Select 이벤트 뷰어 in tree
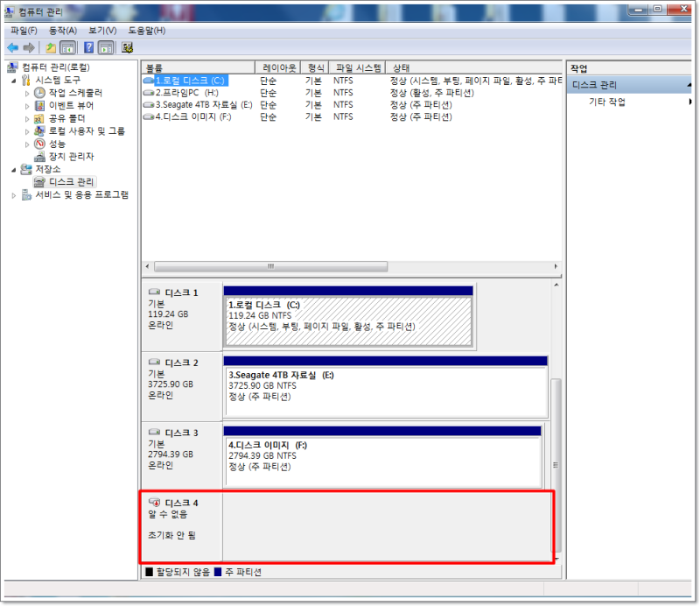The width and height of the screenshot is (700, 606). (71, 105)
